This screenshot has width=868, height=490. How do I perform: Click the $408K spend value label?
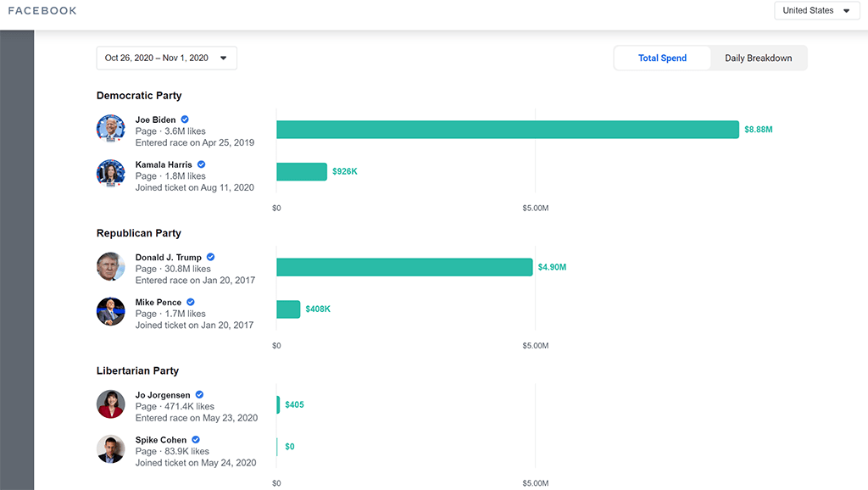pos(318,309)
